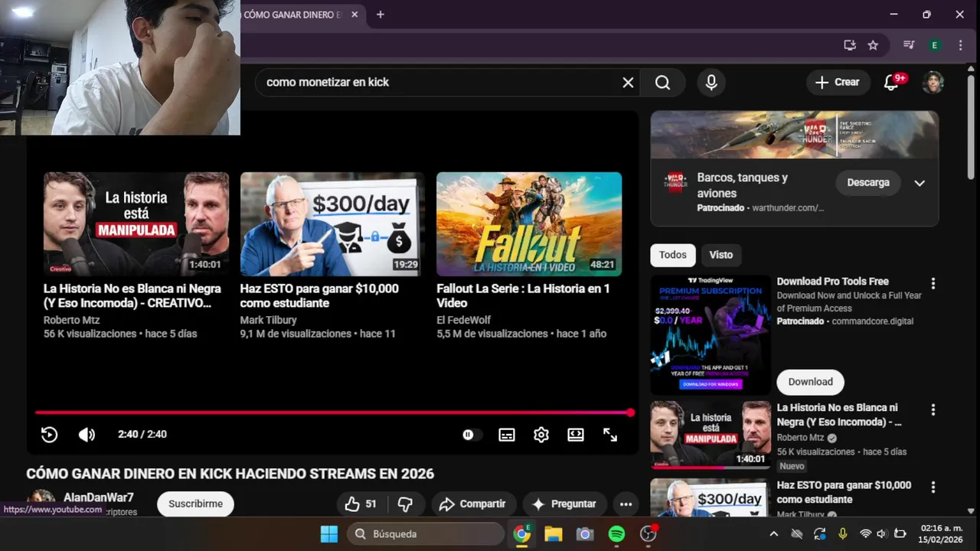
Task: Select the Todos filter chip
Action: (x=673, y=255)
